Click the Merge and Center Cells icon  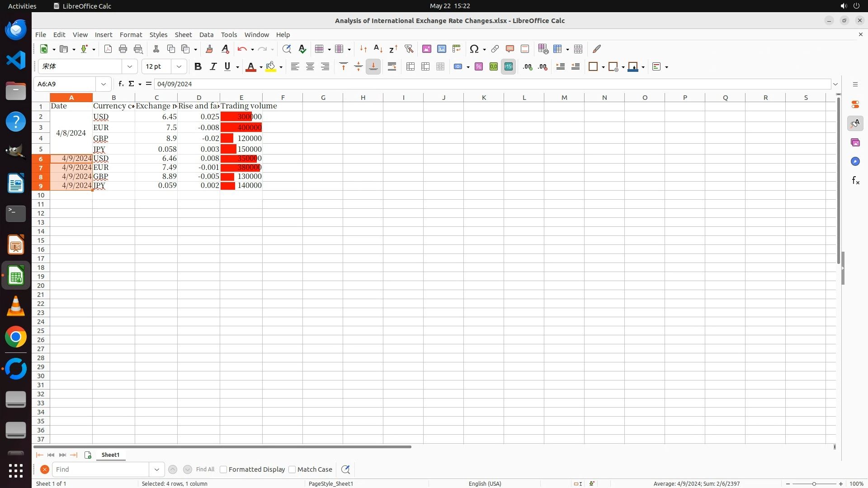[410, 67]
